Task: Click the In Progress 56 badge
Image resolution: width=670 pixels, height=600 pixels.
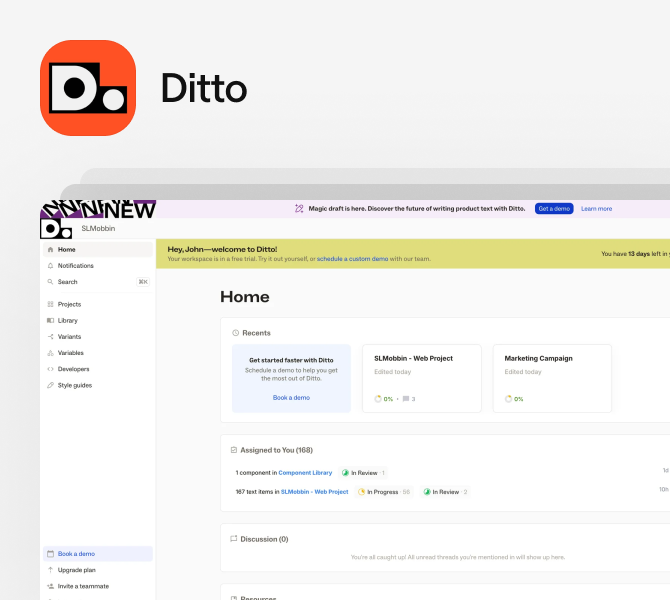Action: point(384,492)
